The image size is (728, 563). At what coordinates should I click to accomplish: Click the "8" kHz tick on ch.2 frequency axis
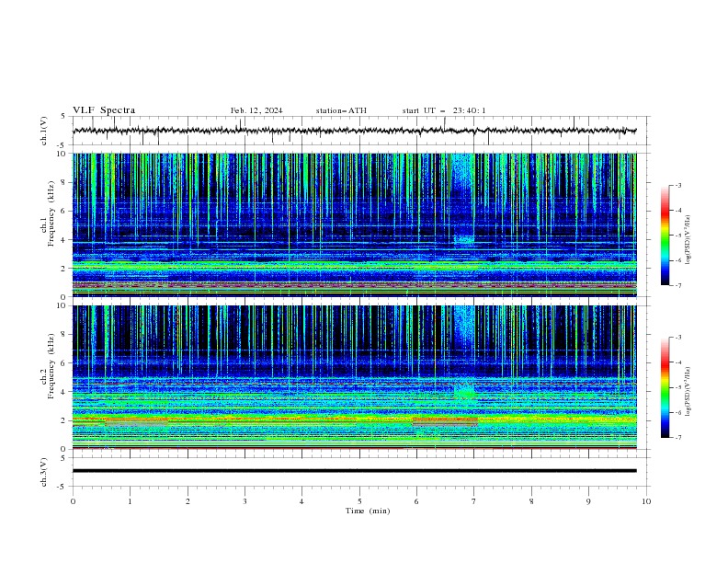(x=63, y=335)
